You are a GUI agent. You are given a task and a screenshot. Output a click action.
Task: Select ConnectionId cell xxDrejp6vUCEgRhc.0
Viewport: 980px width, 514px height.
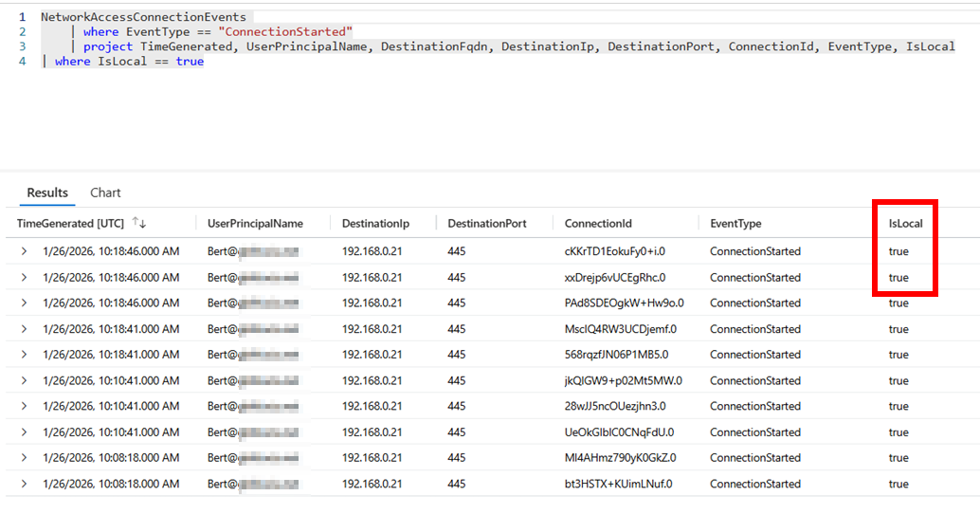(x=615, y=277)
